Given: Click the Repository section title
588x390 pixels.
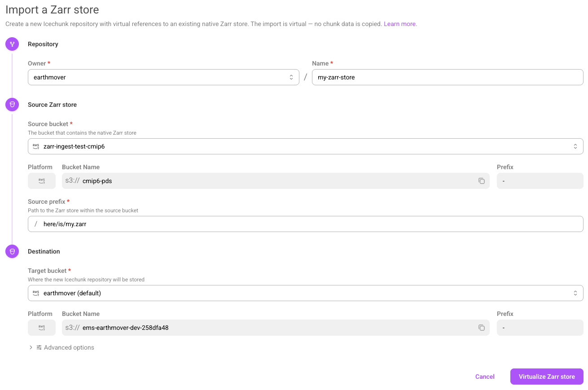Looking at the screenshot, I should coord(43,44).
